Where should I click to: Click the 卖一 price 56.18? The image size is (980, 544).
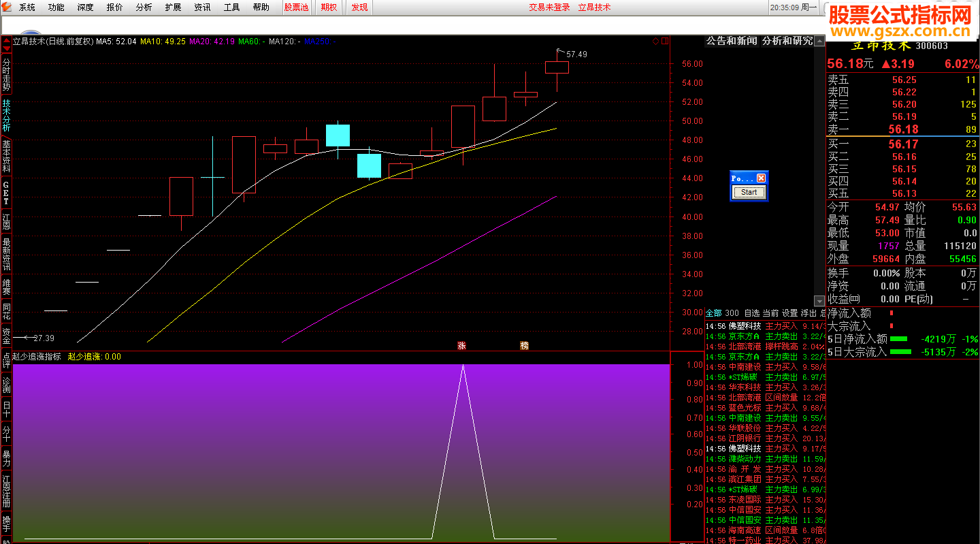(904, 129)
